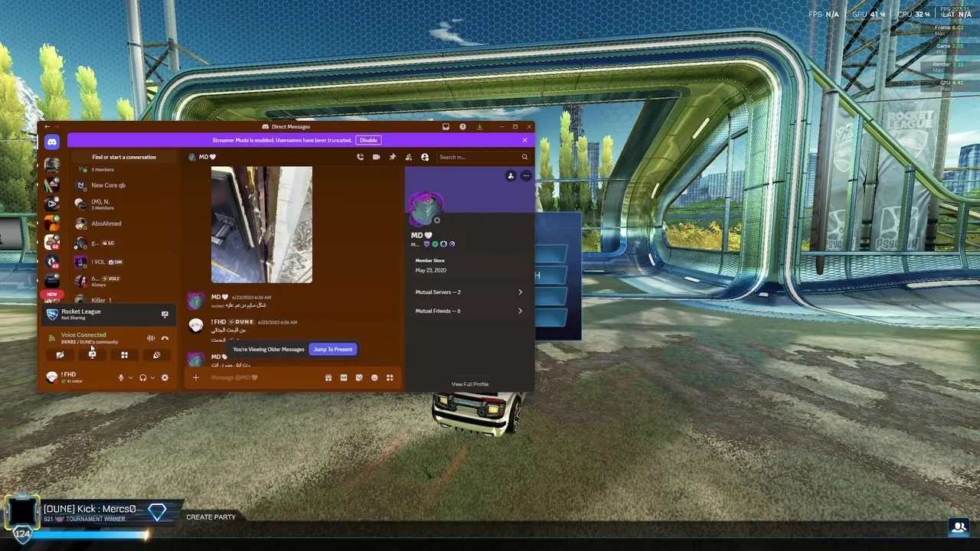
Task: Open pinned messages in MD chat
Action: (x=392, y=157)
